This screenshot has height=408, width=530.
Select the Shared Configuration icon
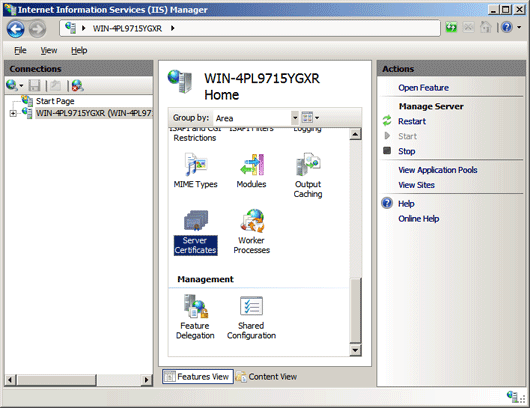tap(251, 317)
